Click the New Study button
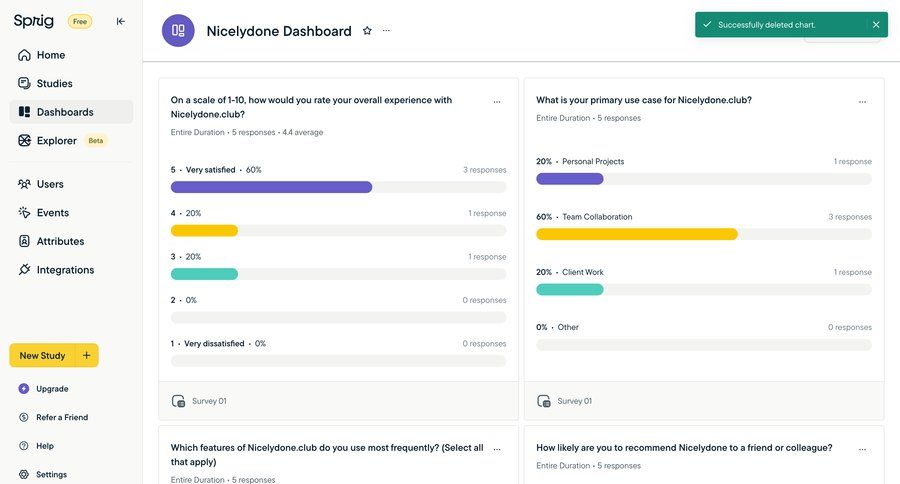The height and width of the screenshot is (484, 900). (x=42, y=356)
